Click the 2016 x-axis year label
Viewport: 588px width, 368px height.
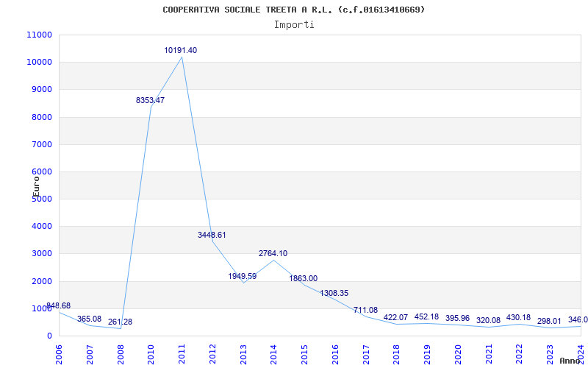pos(335,355)
